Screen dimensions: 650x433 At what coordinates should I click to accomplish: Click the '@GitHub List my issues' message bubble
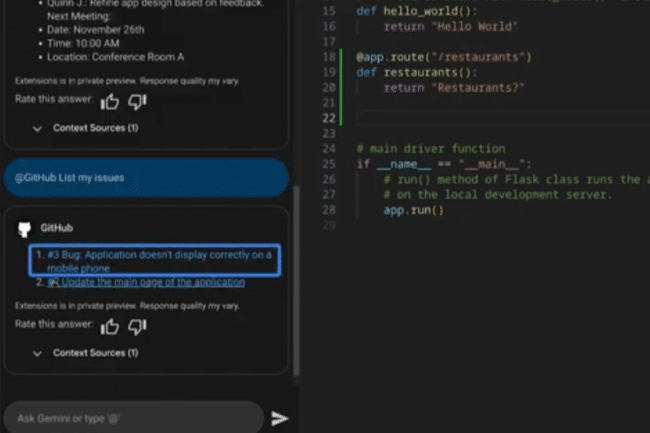[x=146, y=178]
